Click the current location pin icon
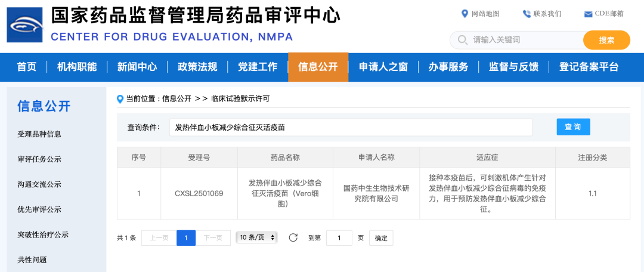The height and width of the screenshot is (272, 644). click(x=120, y=98)
